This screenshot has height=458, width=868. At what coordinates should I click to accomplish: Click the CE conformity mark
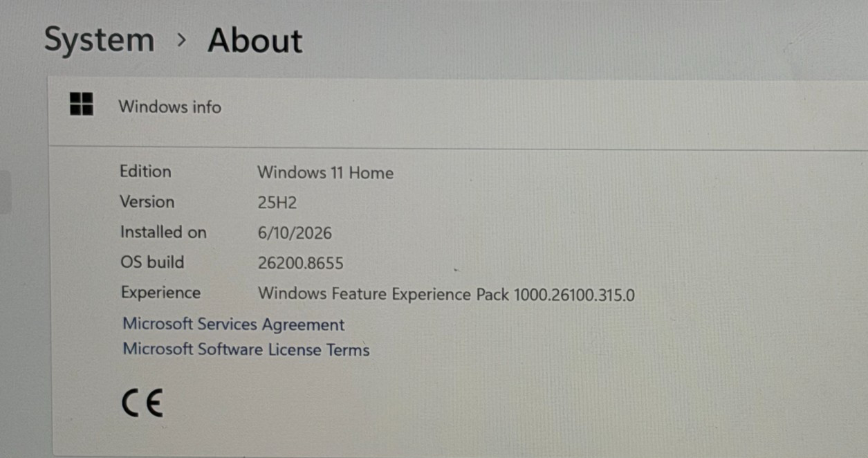point(142,403)
